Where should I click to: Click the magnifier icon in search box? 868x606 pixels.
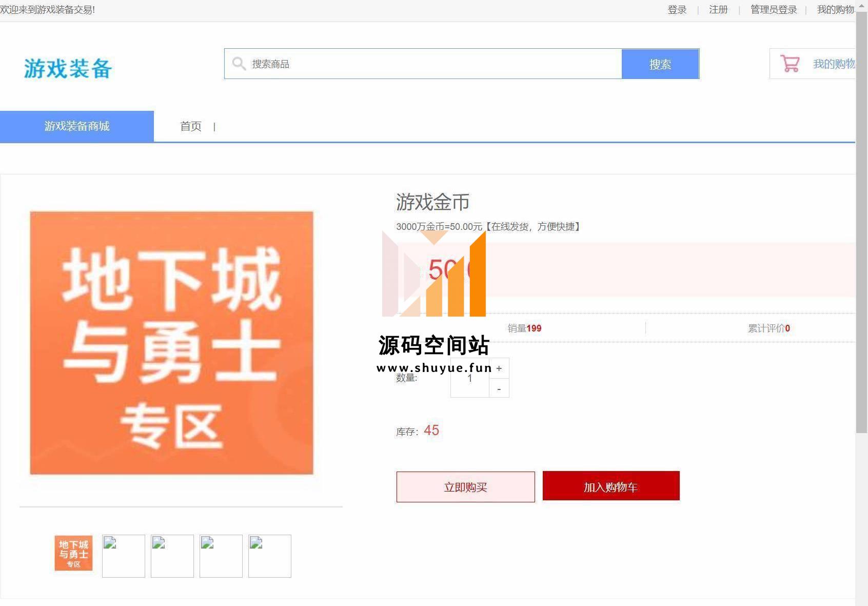click(239, 64)
